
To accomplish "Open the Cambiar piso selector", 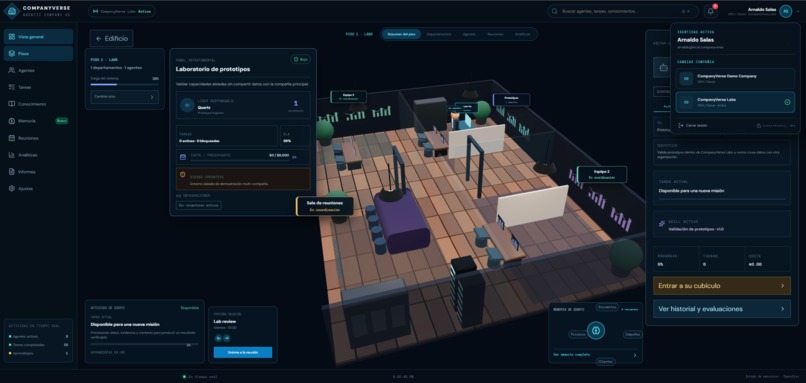I will pyautogui.click(x=124, y=97).
